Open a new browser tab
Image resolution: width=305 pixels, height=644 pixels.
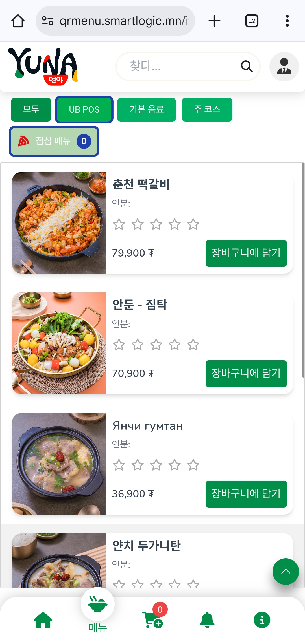214,21
